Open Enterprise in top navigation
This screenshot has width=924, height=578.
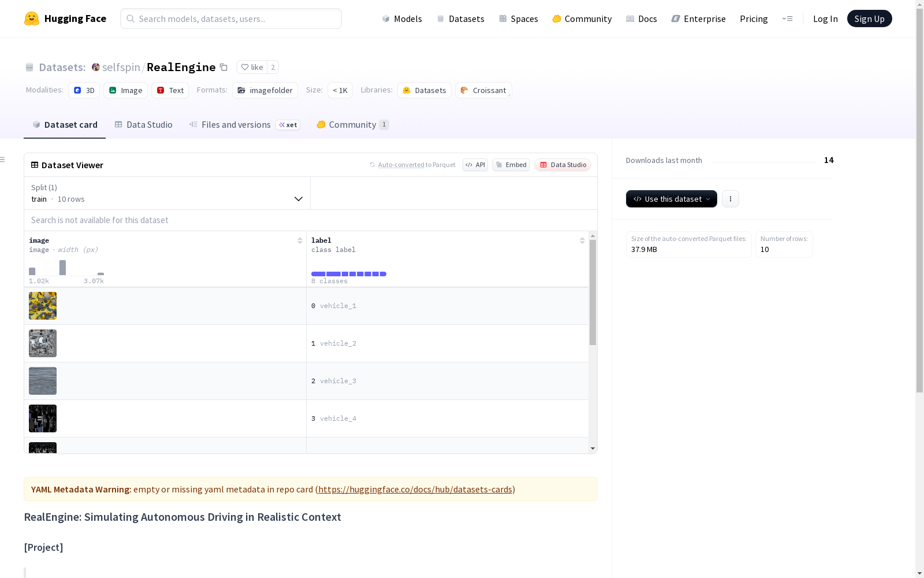coord(699,18)
